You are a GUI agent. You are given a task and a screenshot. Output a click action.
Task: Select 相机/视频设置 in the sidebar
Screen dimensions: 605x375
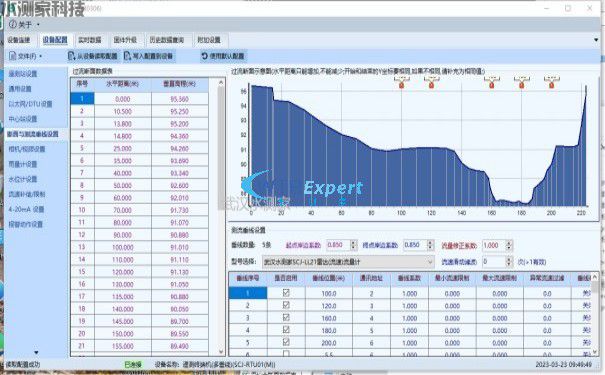click(x=27, y=149)
